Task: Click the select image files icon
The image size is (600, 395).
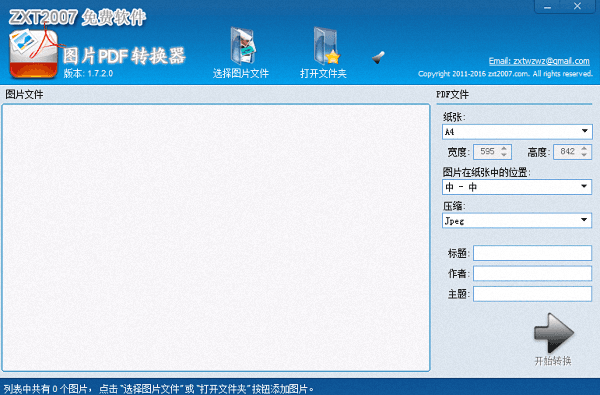Action: coord(243,46)
